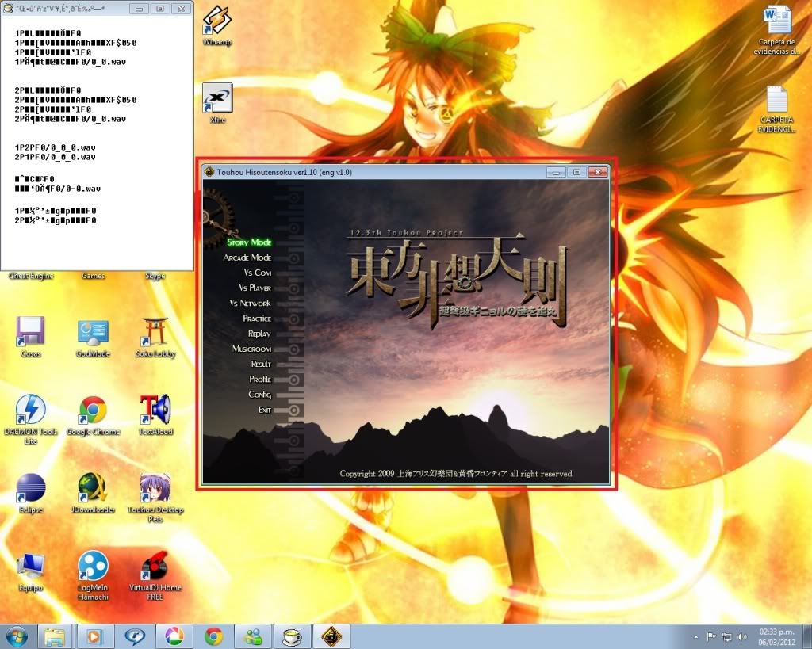Click the blue speech bubble taskbar icon
Screen dimensions: 812x649
pos(135,636)
